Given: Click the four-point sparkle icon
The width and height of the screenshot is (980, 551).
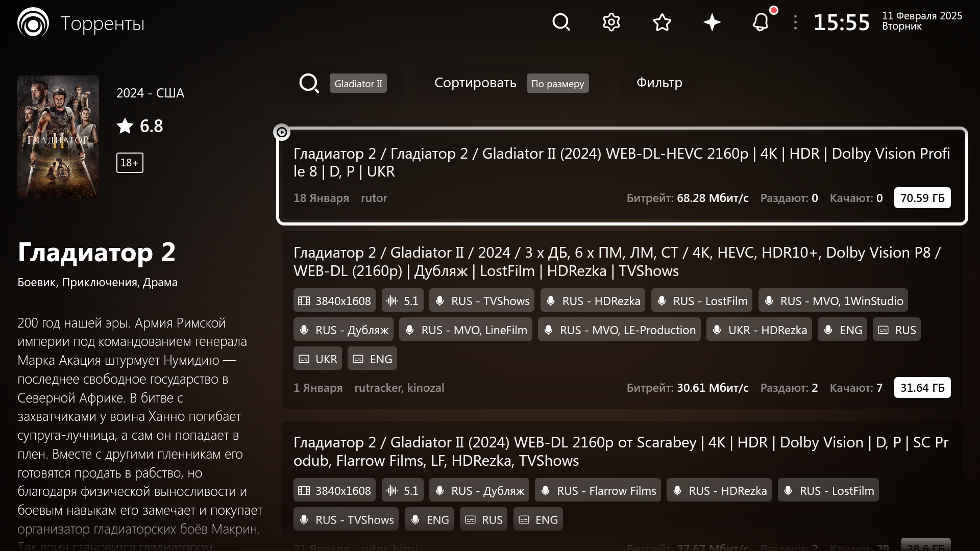Looking at the screenshot, I should (712, 22).
